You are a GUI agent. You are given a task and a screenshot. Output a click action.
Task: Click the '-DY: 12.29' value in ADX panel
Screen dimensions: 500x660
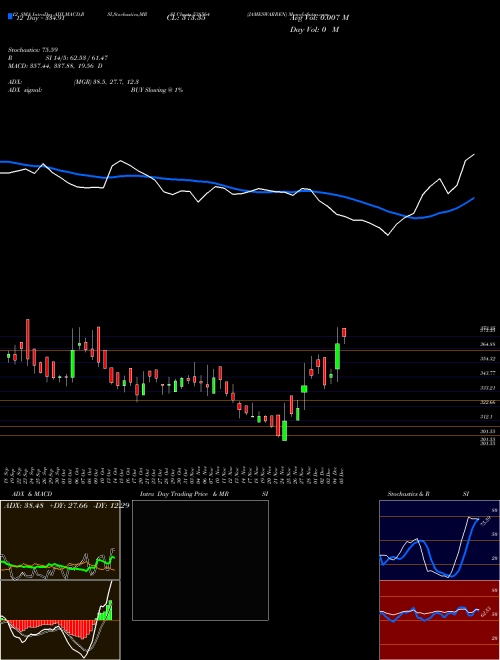110,506
